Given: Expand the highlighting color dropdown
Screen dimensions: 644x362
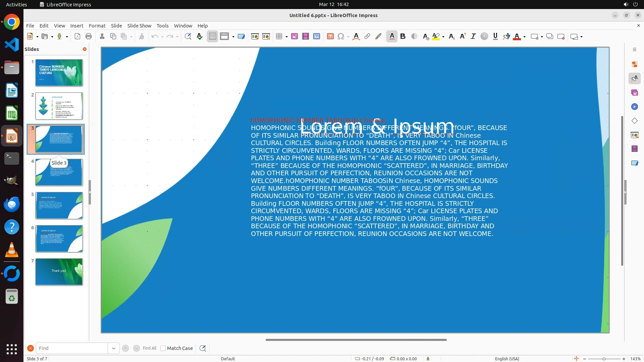Looking at the screenshot, I should pyautogui.click(x=443, y=37).
